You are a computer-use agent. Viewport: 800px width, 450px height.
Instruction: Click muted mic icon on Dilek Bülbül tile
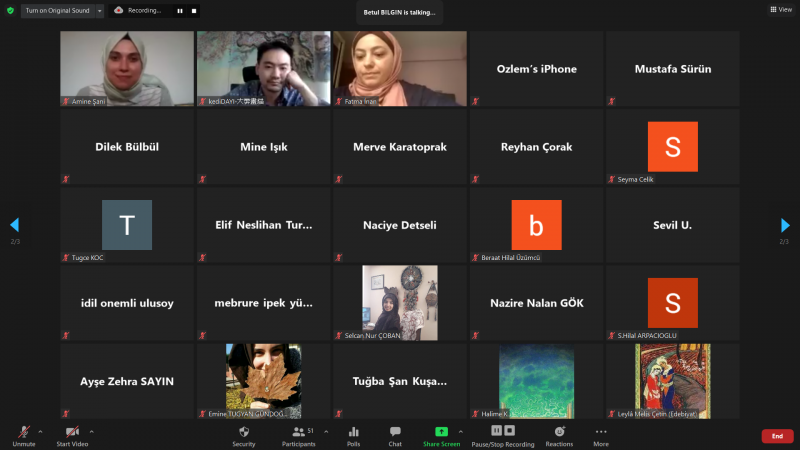66,179
